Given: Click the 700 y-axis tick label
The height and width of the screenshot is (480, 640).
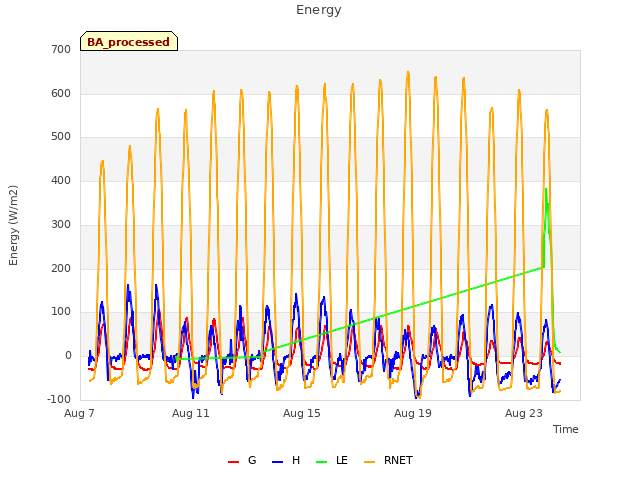Looking at the screenshot, I should click(61, 49).
